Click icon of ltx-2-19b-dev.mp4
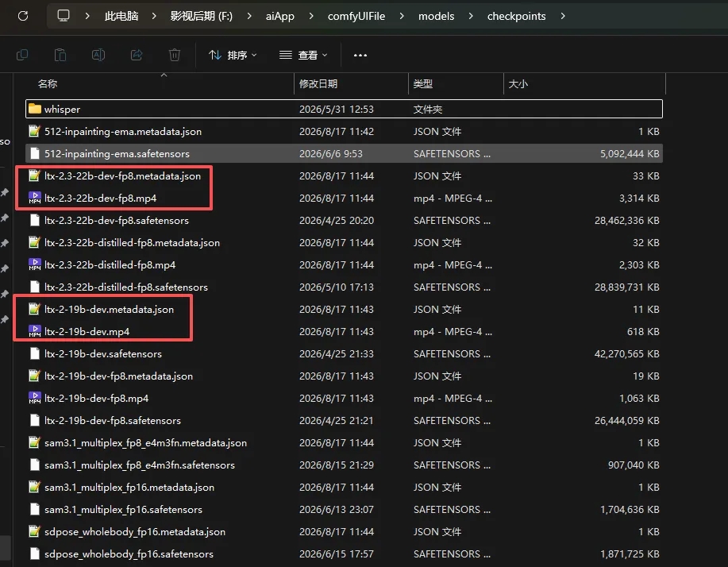The height and width of the screenshot is (567, 728). (35, 332)
